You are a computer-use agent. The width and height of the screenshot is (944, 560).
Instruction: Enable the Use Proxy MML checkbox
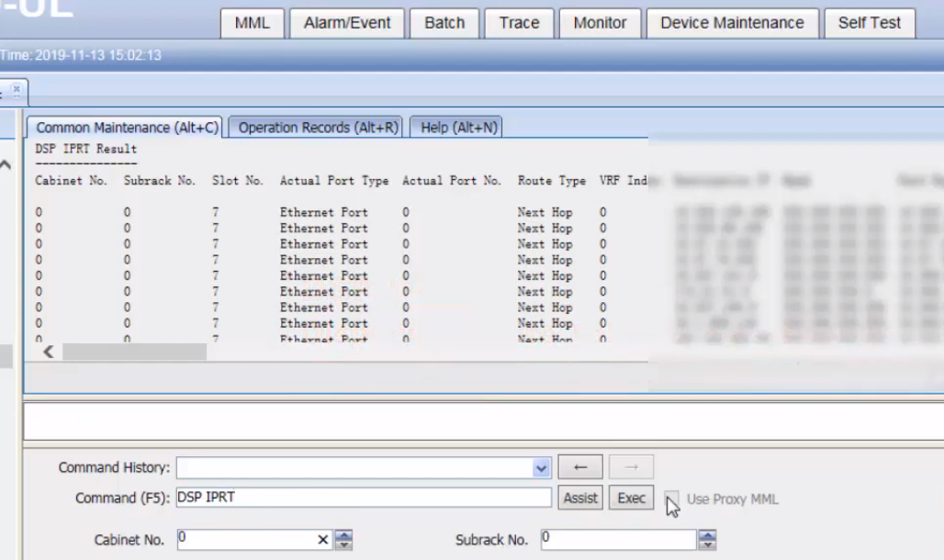coord(671,498)
